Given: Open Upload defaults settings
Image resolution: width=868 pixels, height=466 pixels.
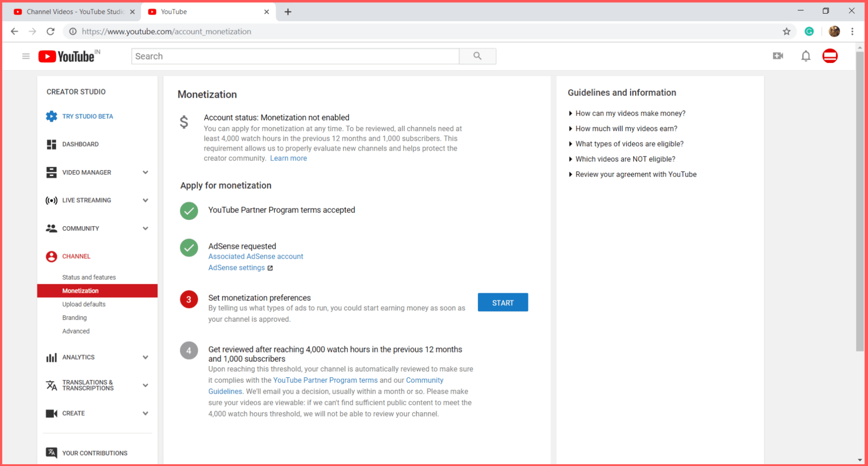Looking at the screenshot, I should pyautogui.click(x=84, y=304).
